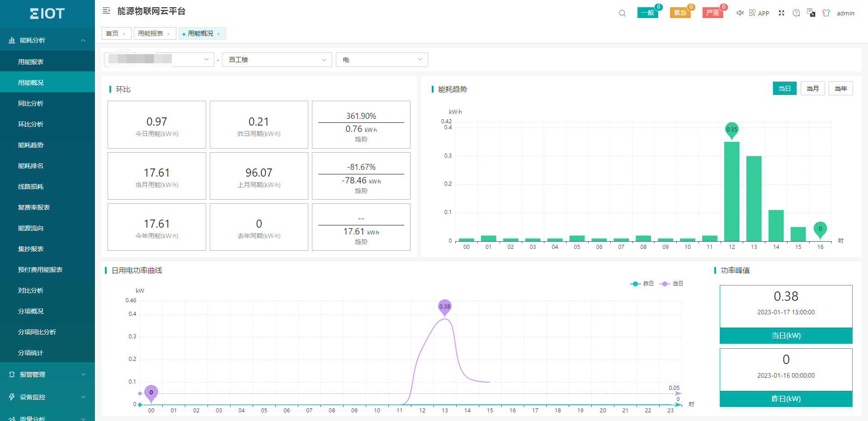This screenshot has height=421, width=868.
Task: Switch to the 用能报表 tab
Action: (151, 33)
